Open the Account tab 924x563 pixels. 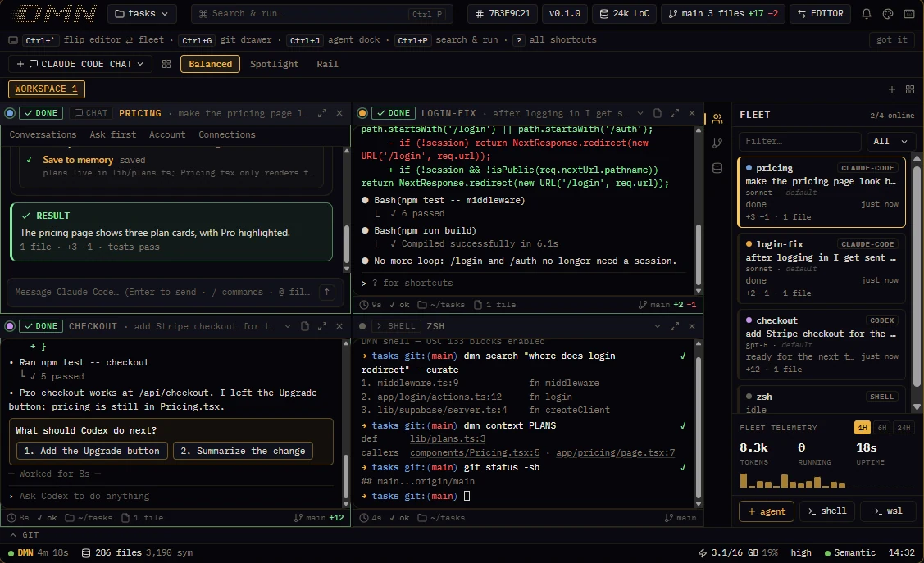[x=167, y=135]
